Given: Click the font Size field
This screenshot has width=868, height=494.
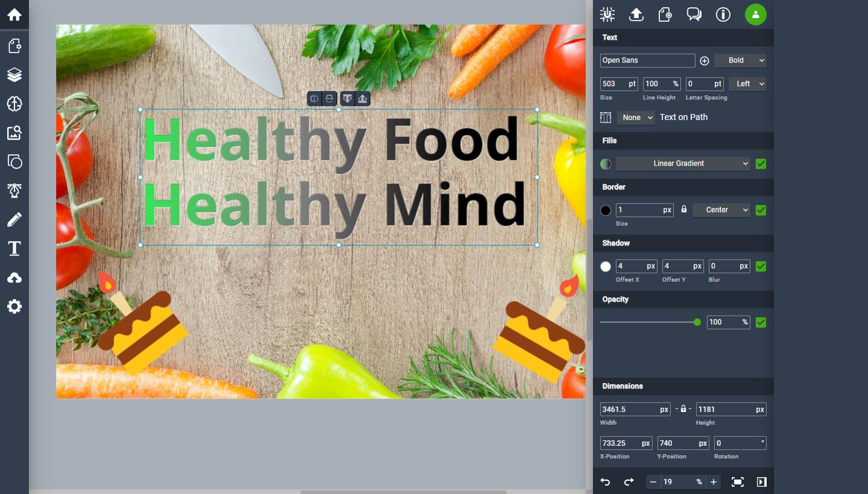Looking at the screenshot, I should 618,84.
